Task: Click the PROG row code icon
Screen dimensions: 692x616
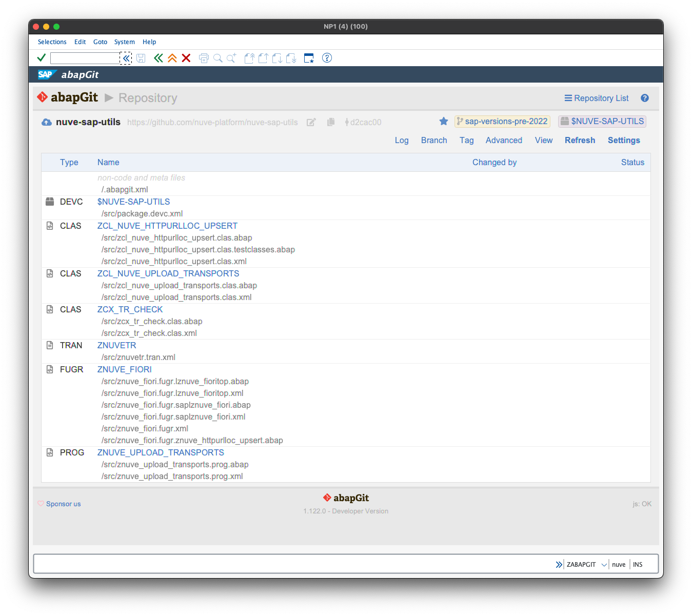Action: point(50,453)
